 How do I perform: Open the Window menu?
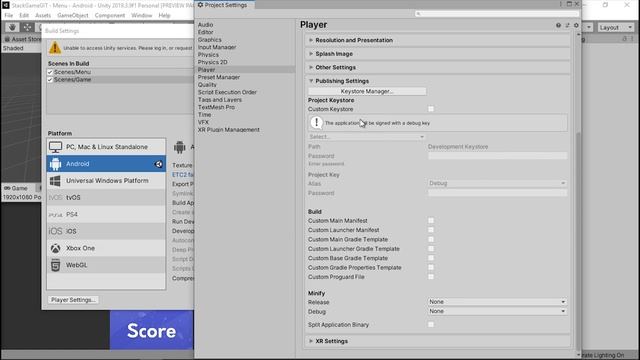point(142,15)
